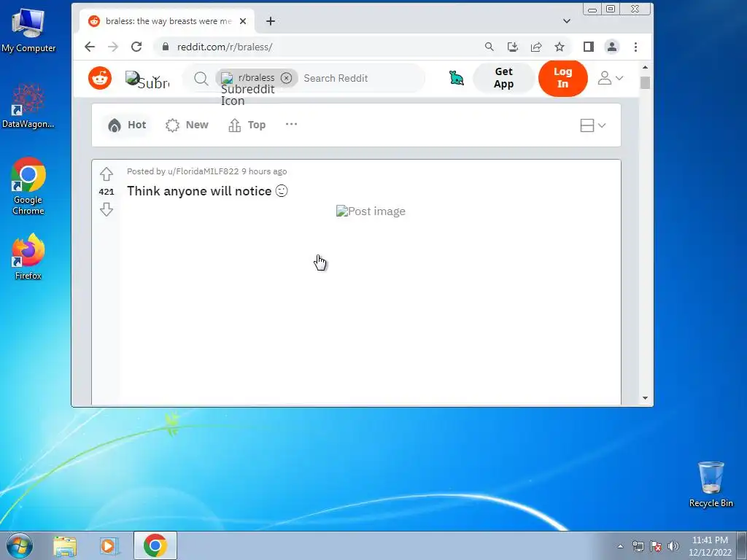Click the Reddit logo home icon
Image resolution: width=747 pixels, height=560 pixels.
coord(100,78)
